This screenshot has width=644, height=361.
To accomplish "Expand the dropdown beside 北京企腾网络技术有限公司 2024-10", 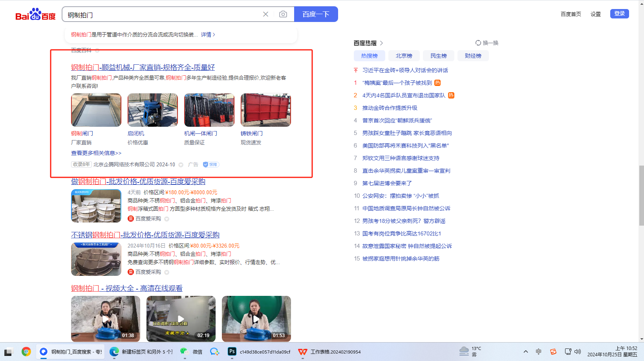I will 181,165.
